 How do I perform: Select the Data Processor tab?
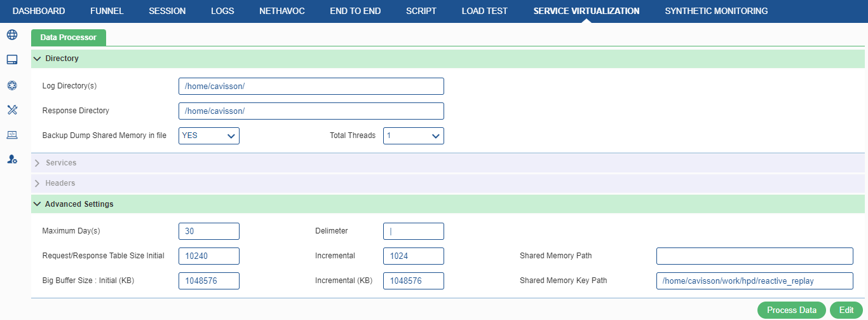click(x=69, y=38)
